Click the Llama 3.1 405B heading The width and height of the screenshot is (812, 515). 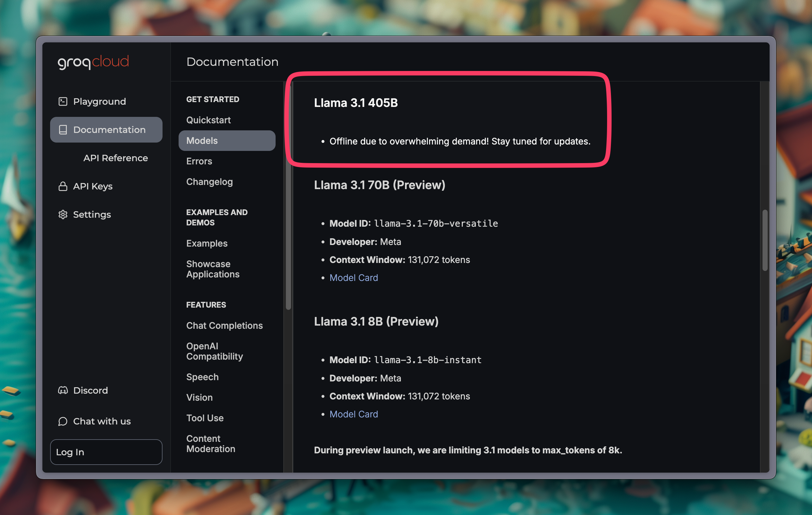click(x=356, y=103)
